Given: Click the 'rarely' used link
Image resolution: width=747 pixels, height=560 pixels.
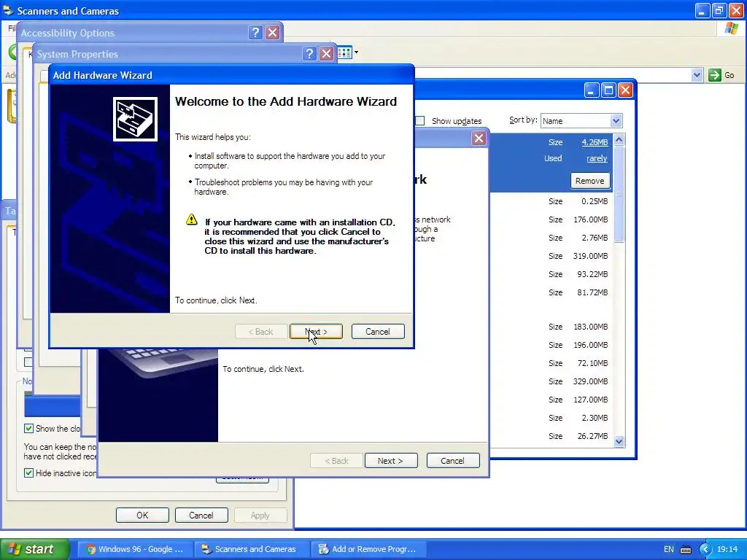Looking at the screenshot, I should tap(597, 158).
